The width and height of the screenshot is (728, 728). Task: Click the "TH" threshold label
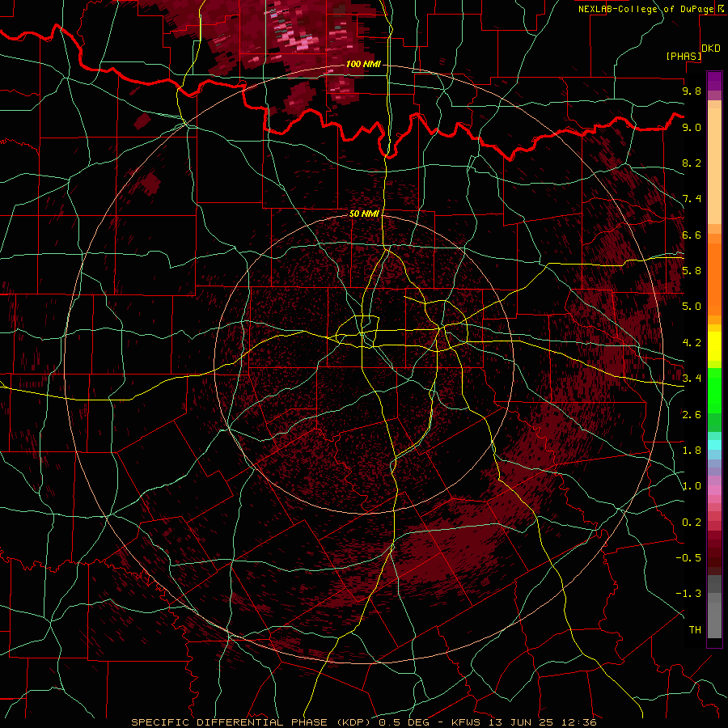click(x=695, y=630)
